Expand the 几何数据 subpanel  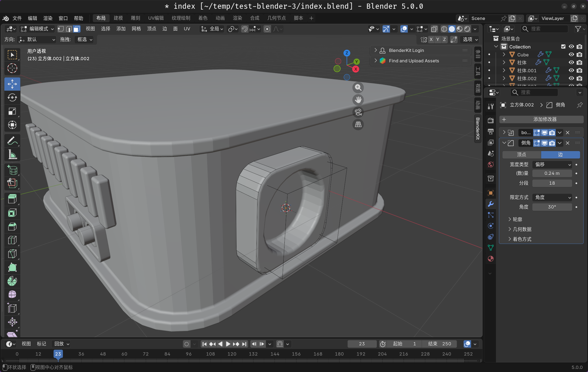point(522,229)
